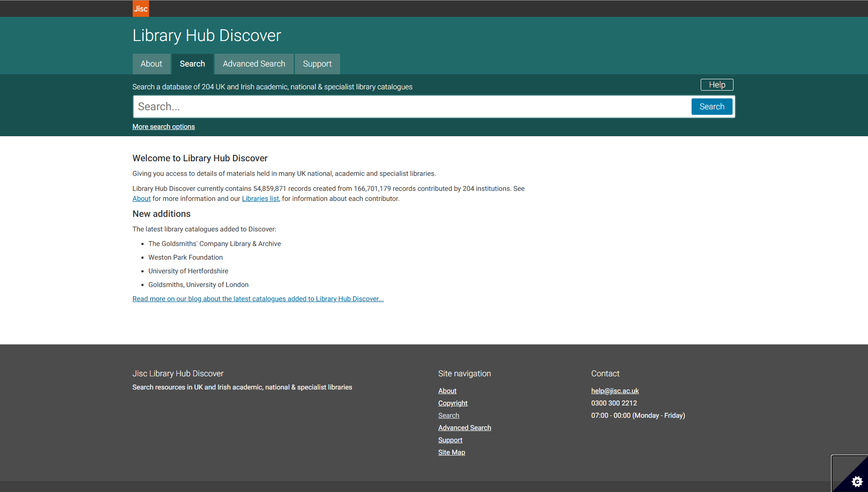Click the help@jisc.ac.uk email link

click(615, 391)
